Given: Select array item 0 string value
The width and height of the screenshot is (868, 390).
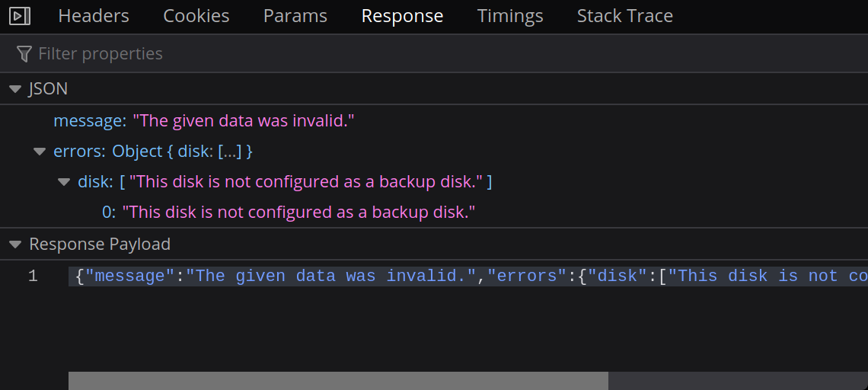Looking at the screenshot, I should click(x=298, y=213).
